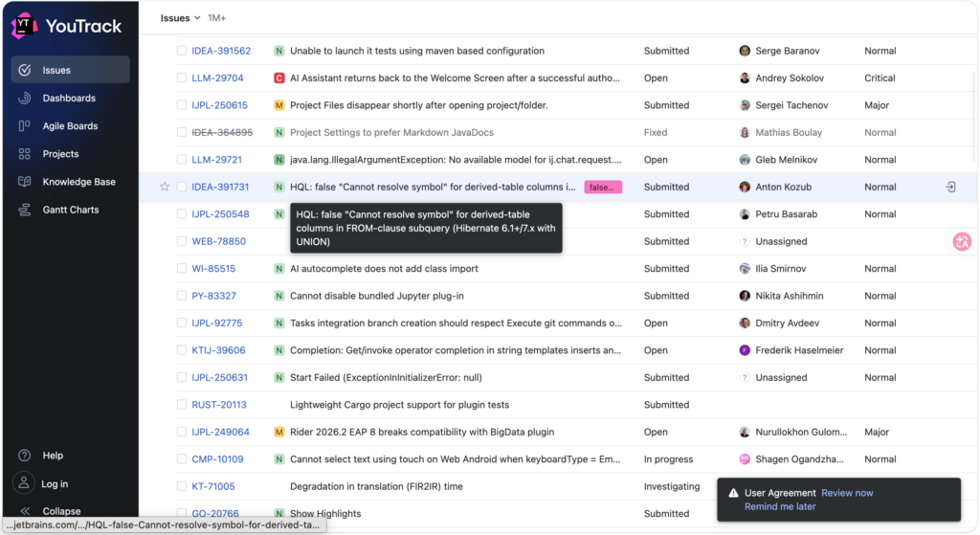
Task: Click 'In progress' status for CMP-10109
Action: [668, 458]
